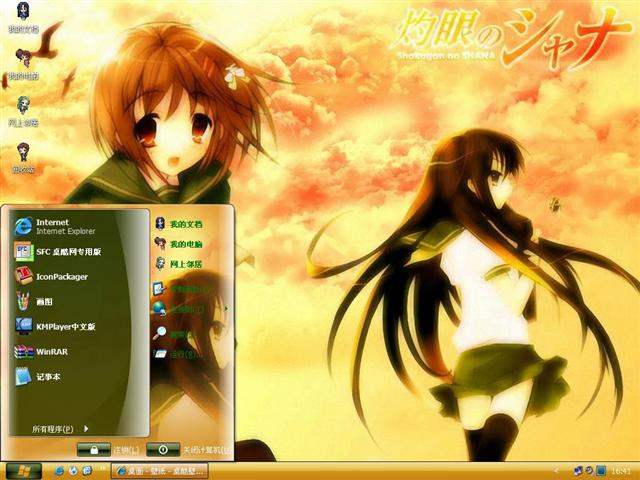640x480 pixels.
Task: Click the blue square system tray icon
Action: [x=601, y=471]
